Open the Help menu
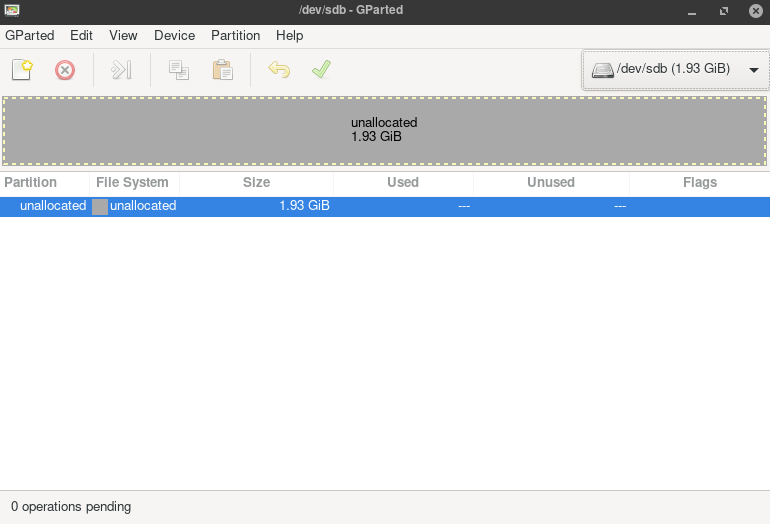Image resolution: width=770 pixels, height=524 pixels. click(289, 35)
